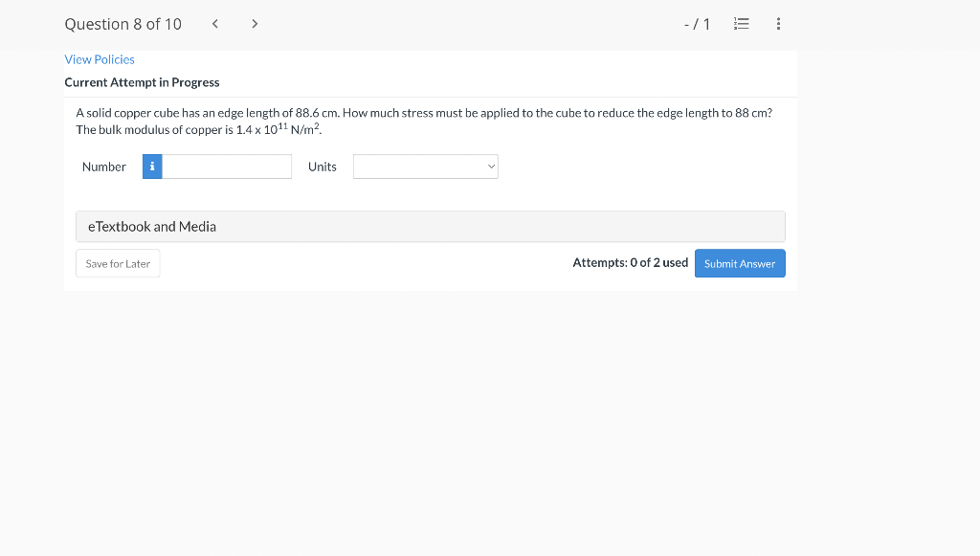
Task: Open the three-dot more options menu
Action: pos(778,24)
